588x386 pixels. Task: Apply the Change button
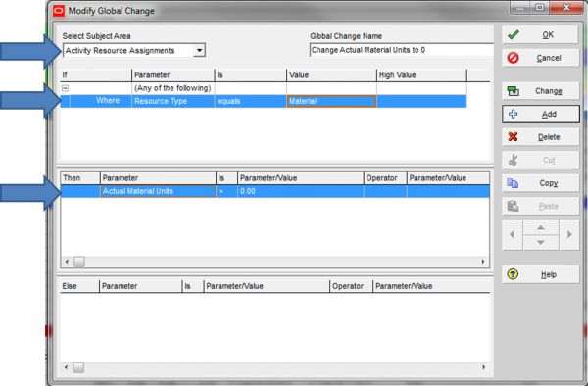coord(540,91)
